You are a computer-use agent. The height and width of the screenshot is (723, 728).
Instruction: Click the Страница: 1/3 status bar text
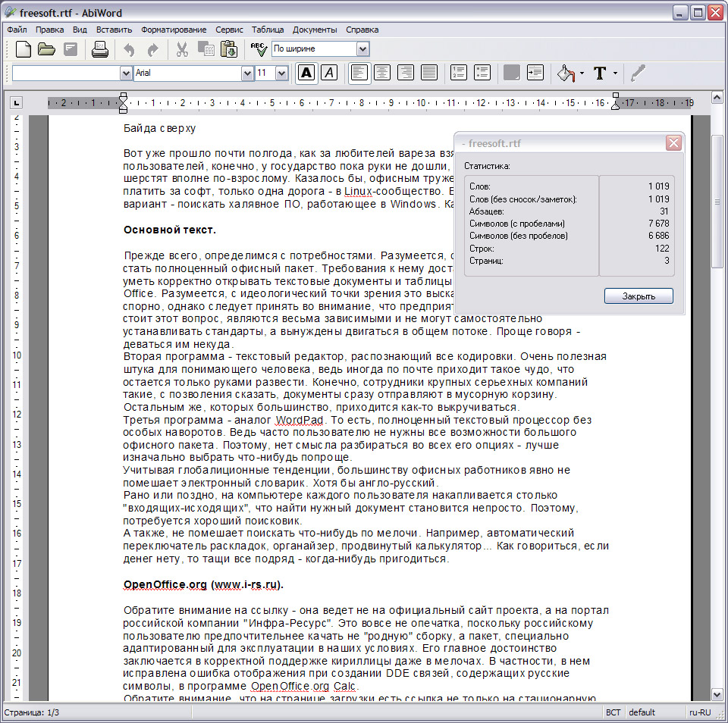pyautogui.click(x=32, y=712)
